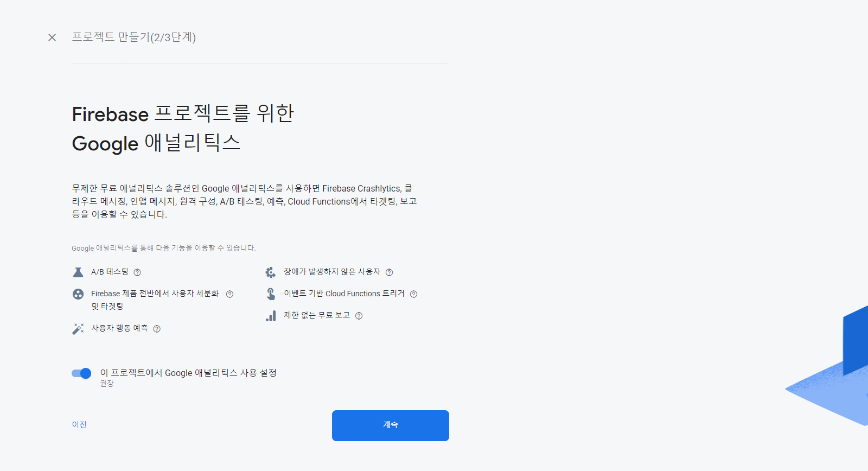The image size is (868, 471).
Task: Click the heading 'Firebase 프로젝트를 위한 Google 애널리틱스'
Action: (x=183, y=129)
